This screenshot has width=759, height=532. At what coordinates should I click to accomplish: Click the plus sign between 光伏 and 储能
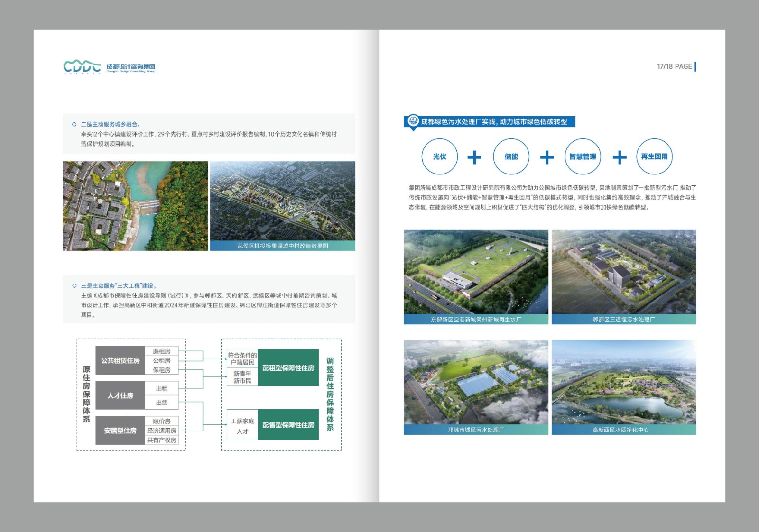474,157
